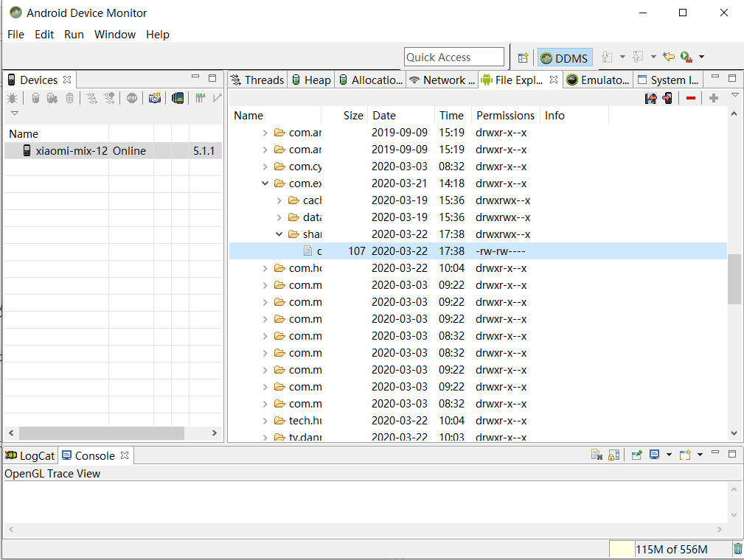Click the Run External Tools icon
Screen dimensions: 744x560
tap(686, 57)
